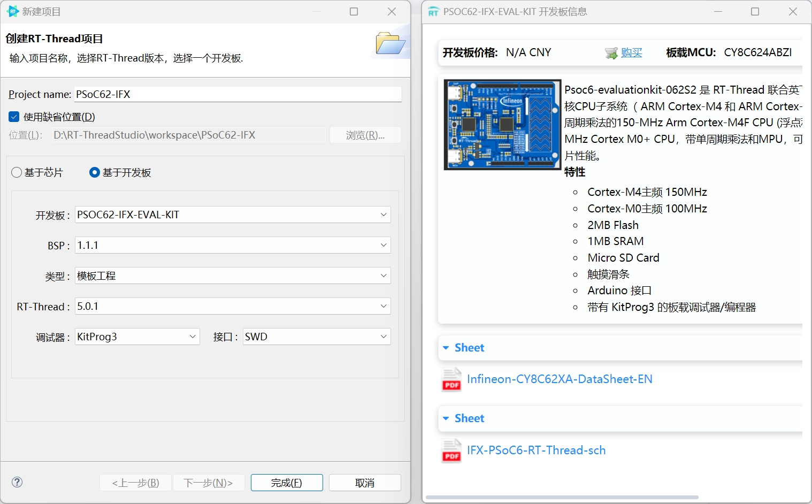Screen dimensions: 812x504
Task: Click the 浏览(R)... button
Action: [365, 135]
